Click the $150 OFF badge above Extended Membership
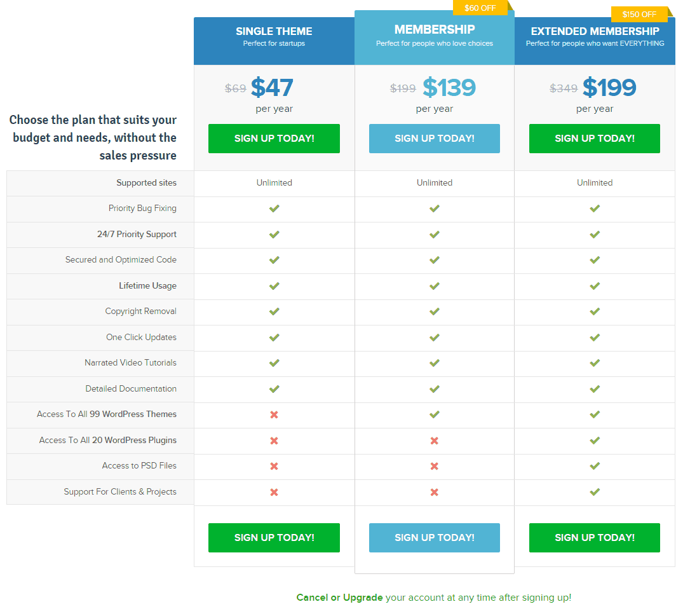 pyautogui.click(x=639, y=14)
